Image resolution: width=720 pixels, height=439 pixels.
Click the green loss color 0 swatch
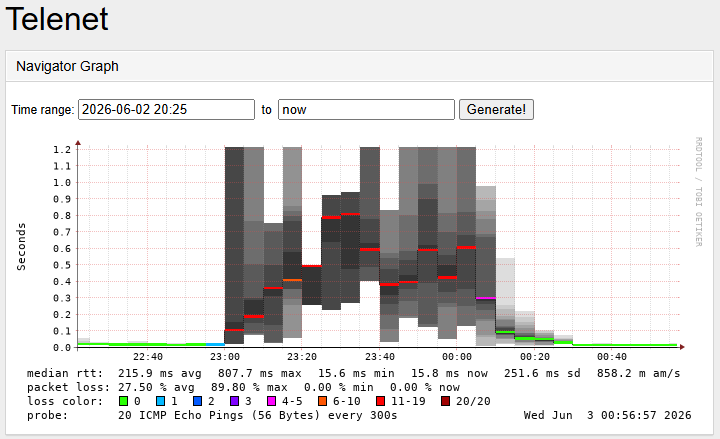tap(123, 401)
